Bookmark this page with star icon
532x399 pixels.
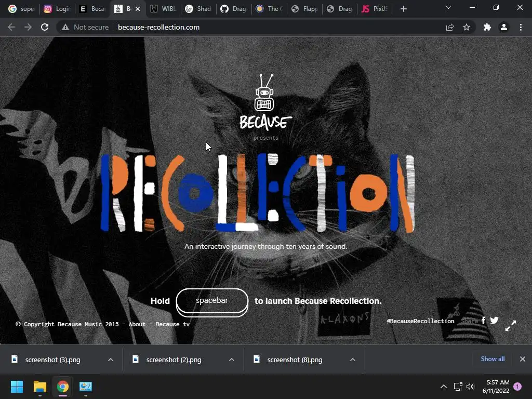[467, 27]
